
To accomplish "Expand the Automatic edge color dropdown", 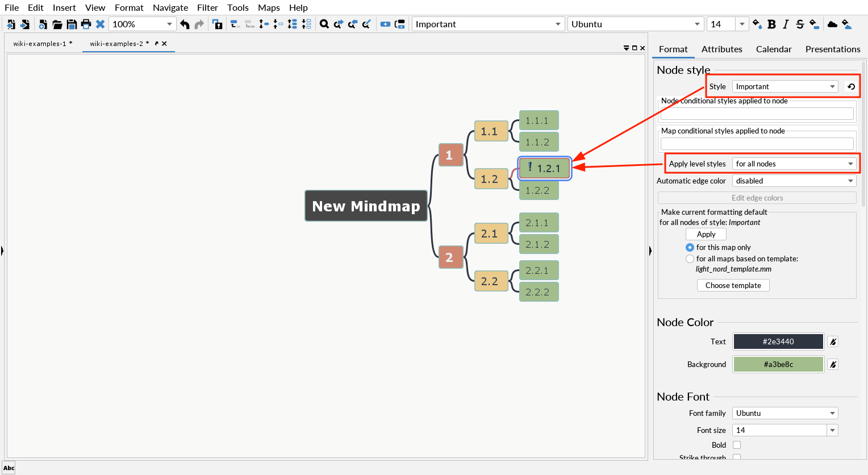I will click(794, 181).
